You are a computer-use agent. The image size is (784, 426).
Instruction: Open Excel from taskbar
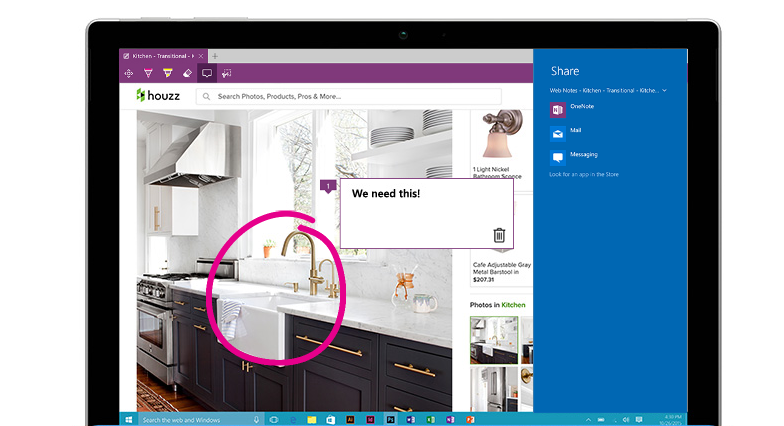pyautogui.click(x=430, y=420)
